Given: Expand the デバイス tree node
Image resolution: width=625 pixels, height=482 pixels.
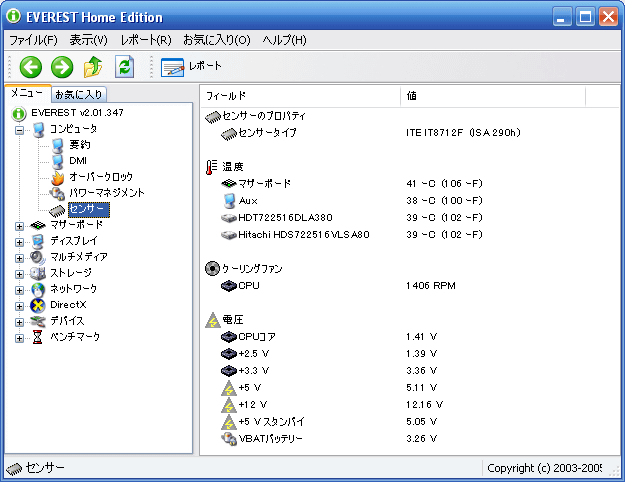Looking at the screenshot, I should point(19,322).
